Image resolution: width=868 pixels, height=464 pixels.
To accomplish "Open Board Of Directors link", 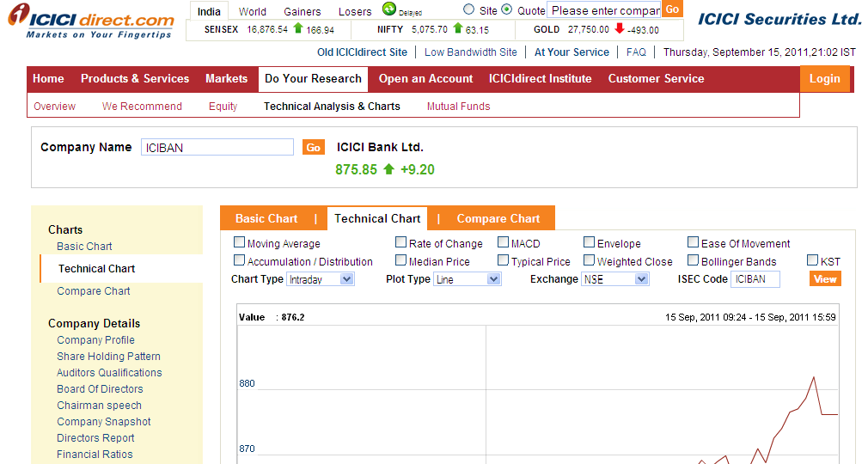I will coord(100,389).
